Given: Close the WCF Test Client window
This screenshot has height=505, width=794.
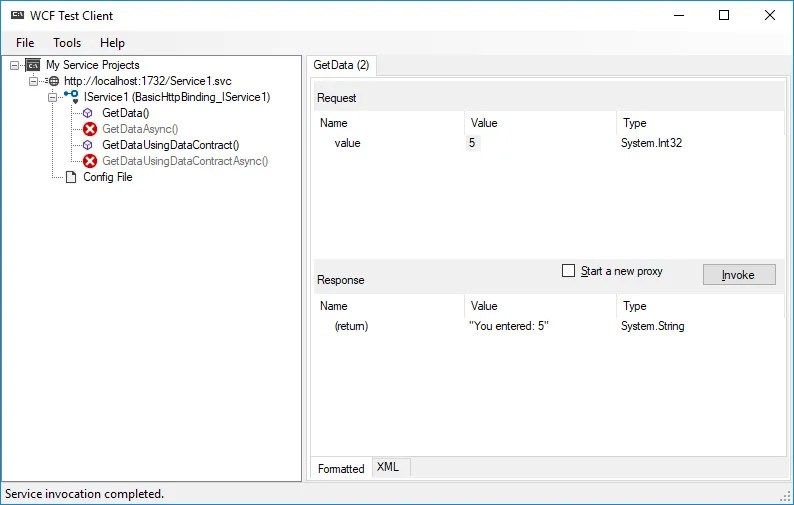Looking at the screenshot, I should tap(770, 15).
